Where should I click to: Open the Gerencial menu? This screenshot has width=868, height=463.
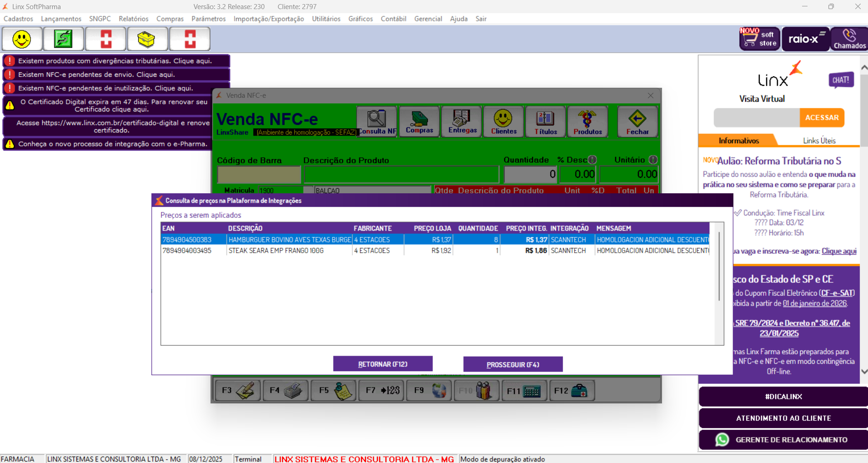tap(428, 19)
